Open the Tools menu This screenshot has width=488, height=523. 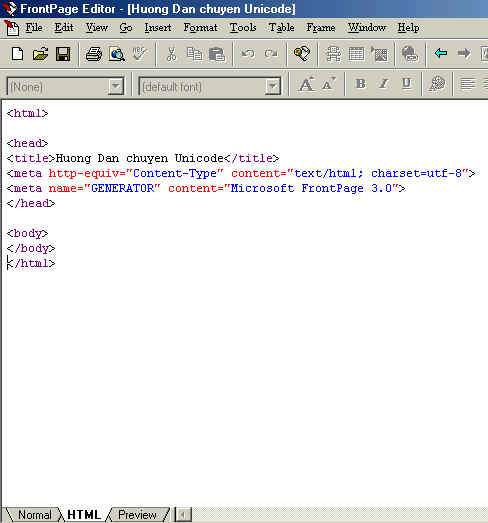[243, 28]
